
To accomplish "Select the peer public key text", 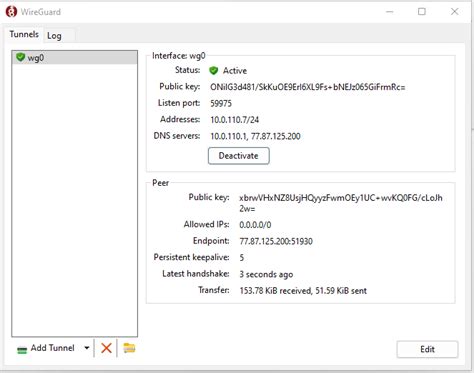I will click(341, 203).
